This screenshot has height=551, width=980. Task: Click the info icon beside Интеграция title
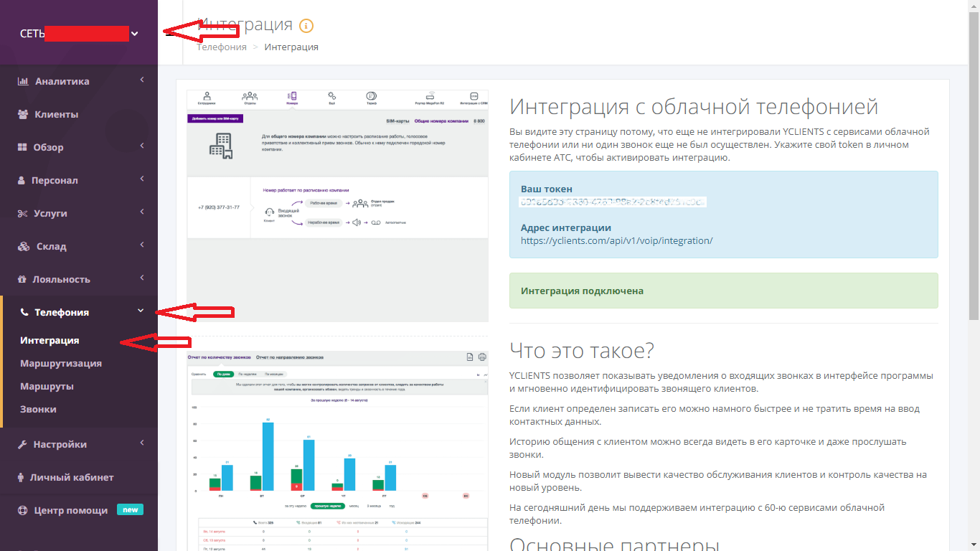coord(306,26)
